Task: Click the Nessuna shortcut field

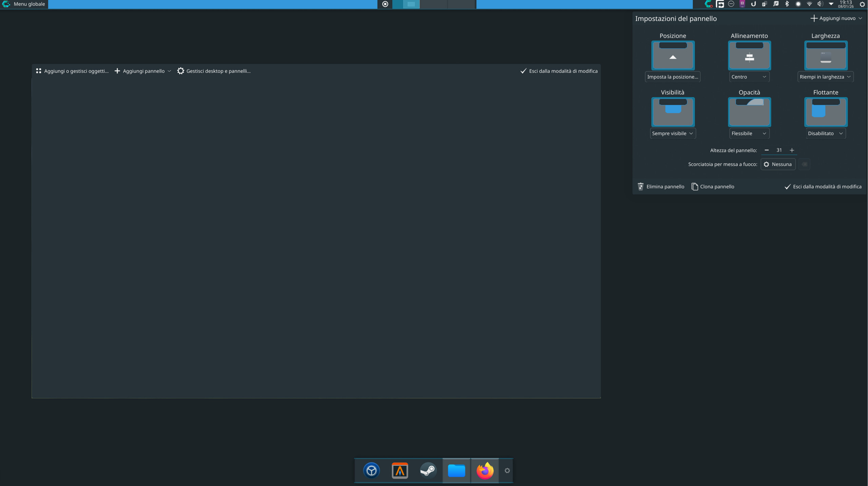Action: click(x=778, y=164)
